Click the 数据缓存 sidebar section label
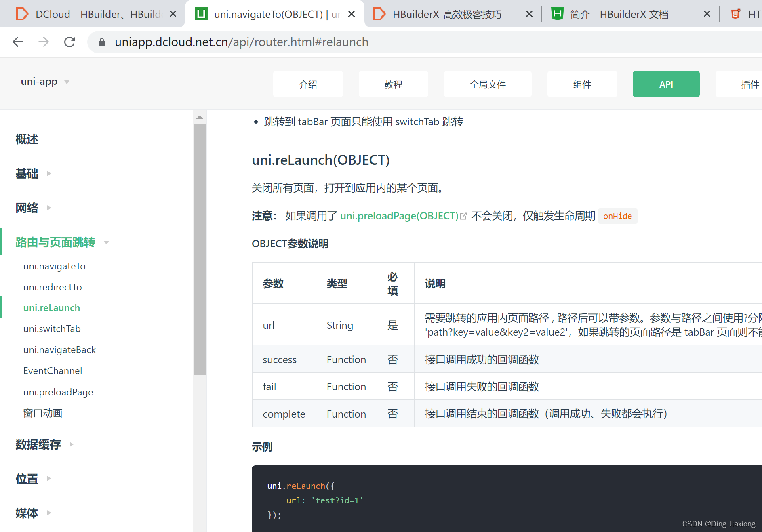Image resolution: width=762 pixels, height=532 pixels. (x=38, y=444)
